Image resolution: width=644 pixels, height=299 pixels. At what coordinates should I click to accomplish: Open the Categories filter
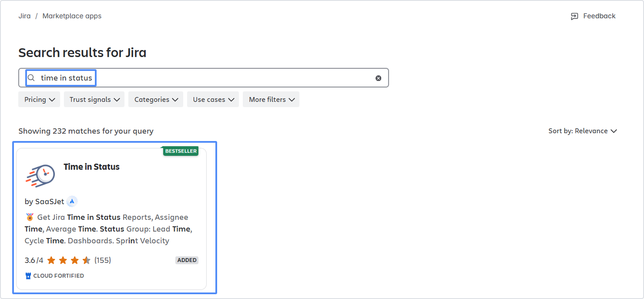[155, 99]
